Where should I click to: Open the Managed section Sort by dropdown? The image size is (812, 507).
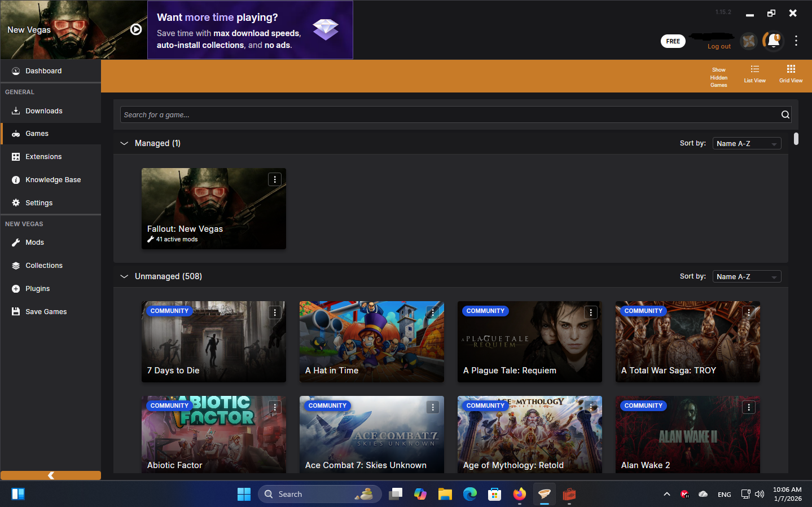pos(747,144)
